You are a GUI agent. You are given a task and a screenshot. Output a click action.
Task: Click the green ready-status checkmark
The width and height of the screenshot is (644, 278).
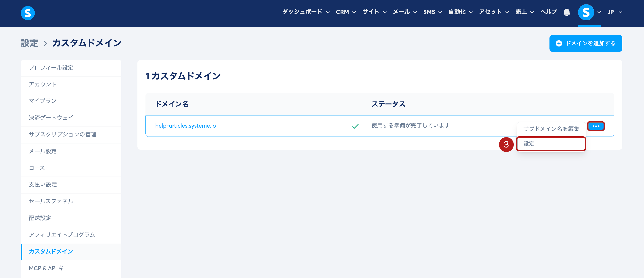[x=355, y=126]
